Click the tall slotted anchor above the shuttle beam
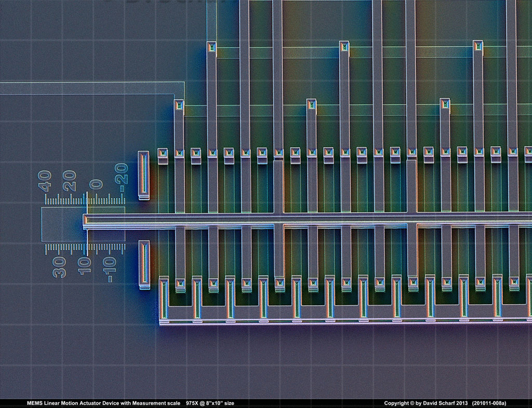The width and height of the screenshot is (532, 408). (x=143, y=175)
